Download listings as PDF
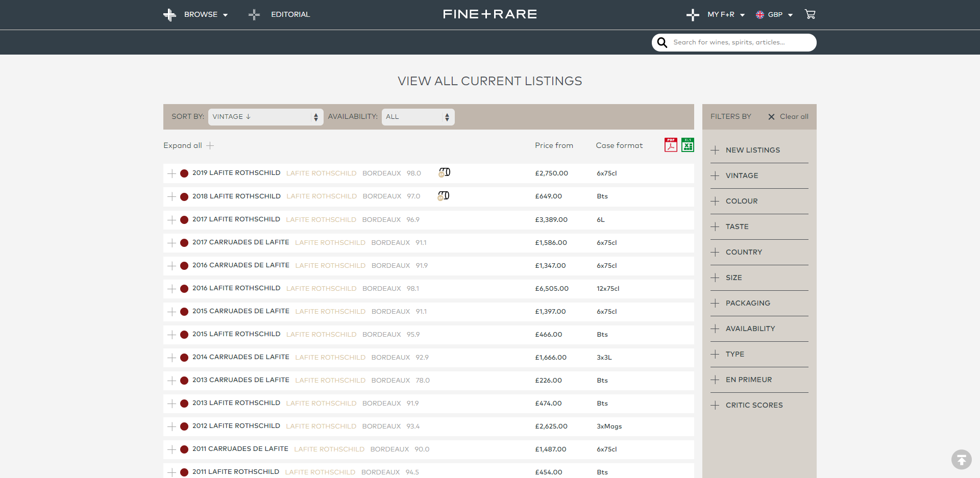The image size is (980, 478). click(x=671, y=145)
